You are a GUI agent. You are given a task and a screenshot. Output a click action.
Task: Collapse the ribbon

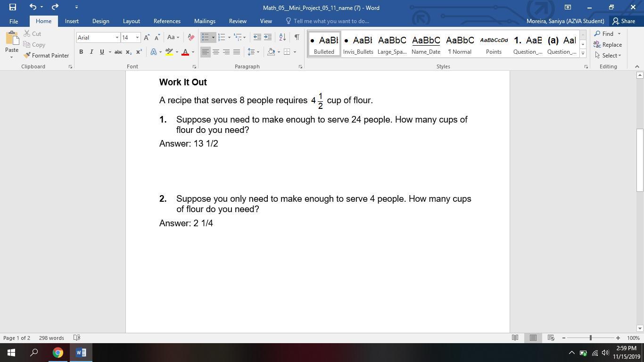pyautogui.click(x=637, y=66)
